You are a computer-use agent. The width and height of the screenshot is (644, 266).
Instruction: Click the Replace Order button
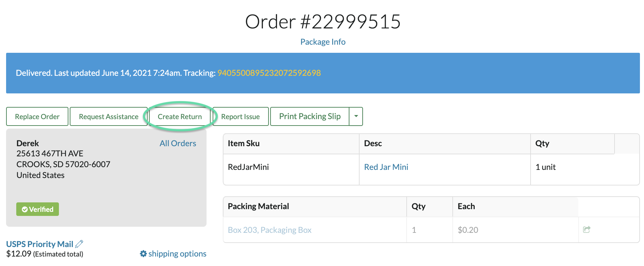pos(37,116)
